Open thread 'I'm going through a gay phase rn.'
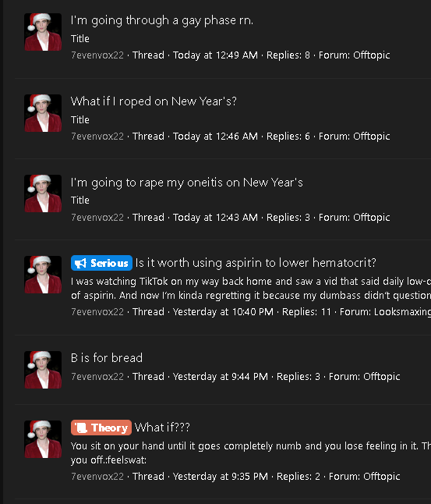Image resolution: width=431 pixels, height=504 pixels. click(162, 20)
